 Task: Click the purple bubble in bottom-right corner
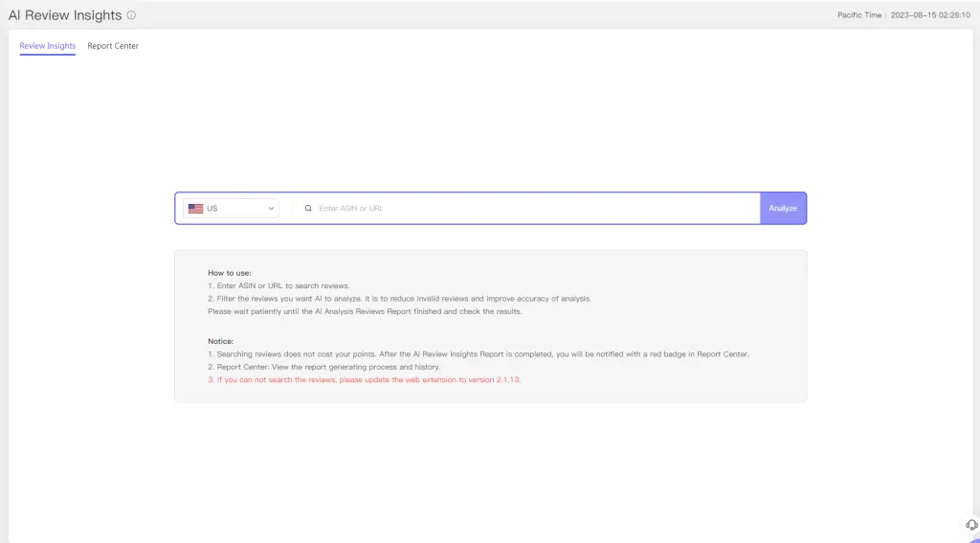973,538
